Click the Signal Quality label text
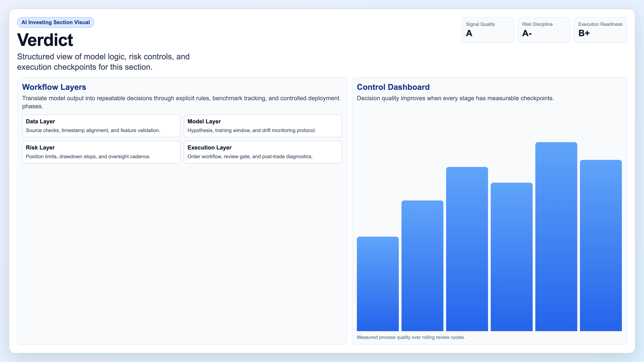Screen dimensions: 644x362 pos(480,24)
